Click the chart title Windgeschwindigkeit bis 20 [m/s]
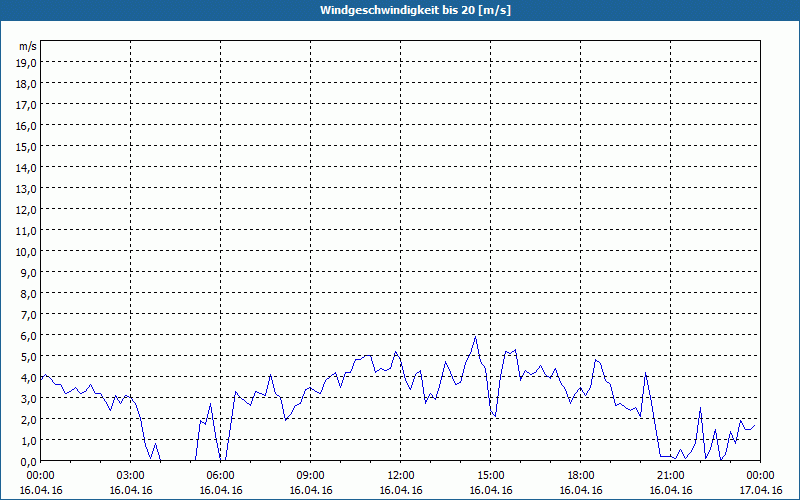800x500 pixels. pos(415,10)
